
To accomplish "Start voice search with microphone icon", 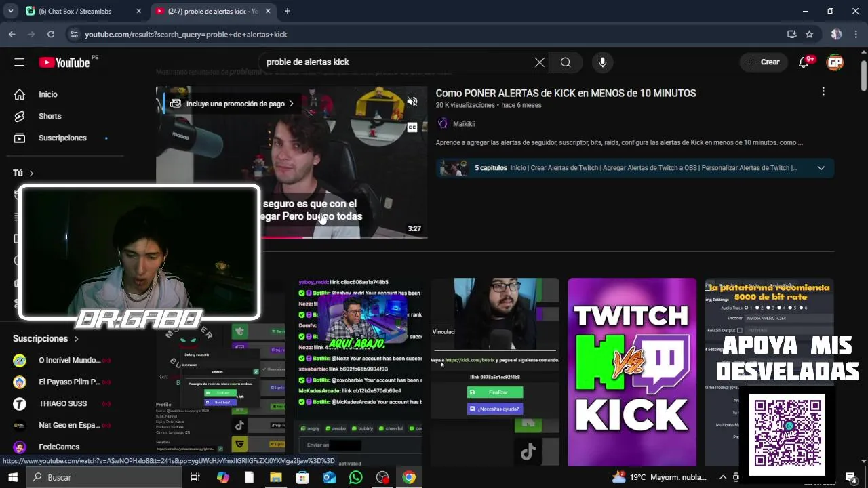I will click(602, 62).
